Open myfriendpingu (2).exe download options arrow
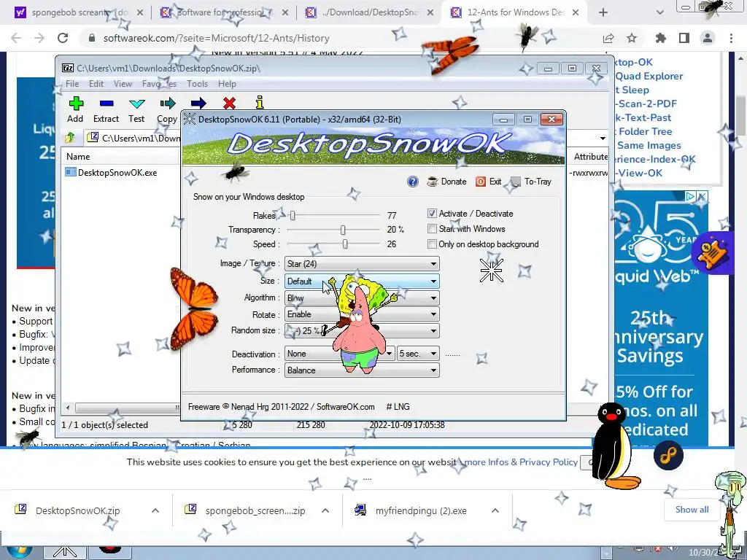The width and height of the screenshot is (747, 560). pos(495,510)
